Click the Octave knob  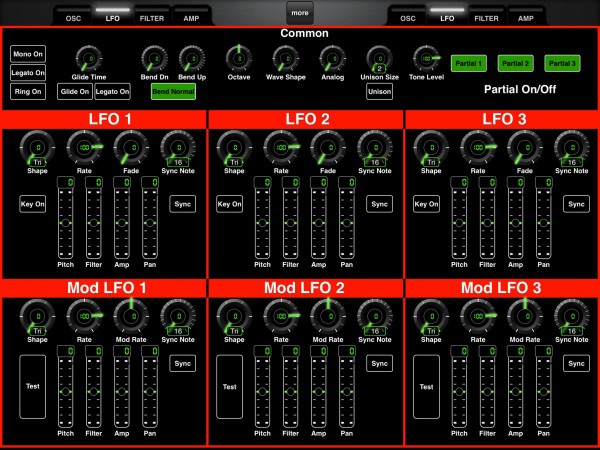click(x=239, y=59)
